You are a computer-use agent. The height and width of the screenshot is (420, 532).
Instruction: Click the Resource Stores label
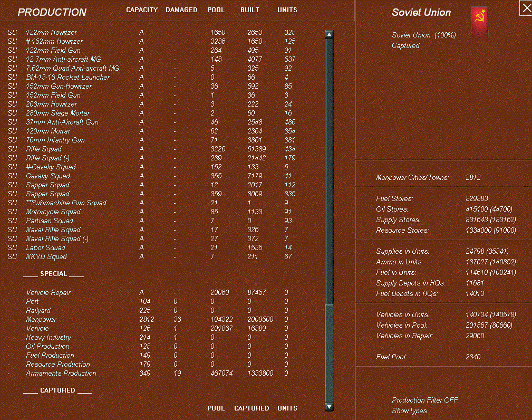coord(402,230)
